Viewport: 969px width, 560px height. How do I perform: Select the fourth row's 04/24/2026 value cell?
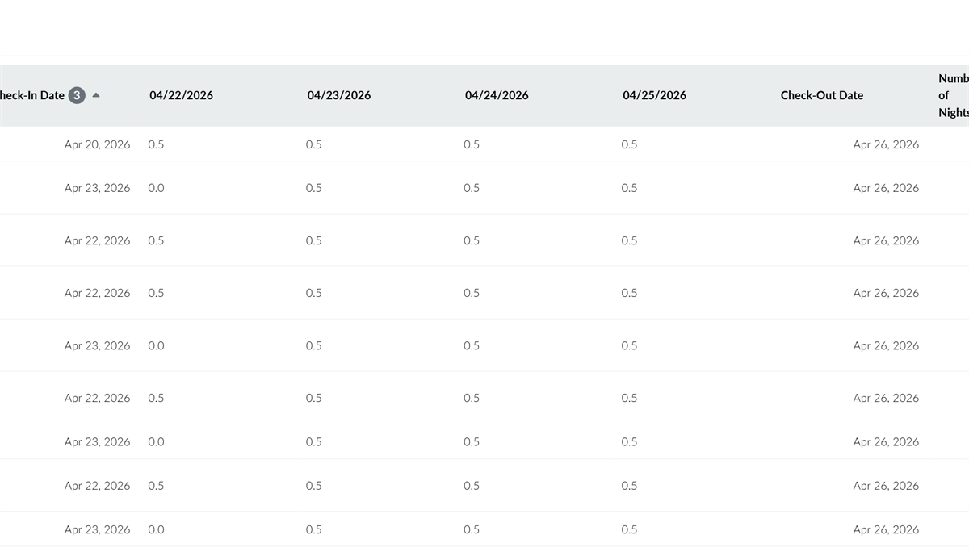pos(471,293)
